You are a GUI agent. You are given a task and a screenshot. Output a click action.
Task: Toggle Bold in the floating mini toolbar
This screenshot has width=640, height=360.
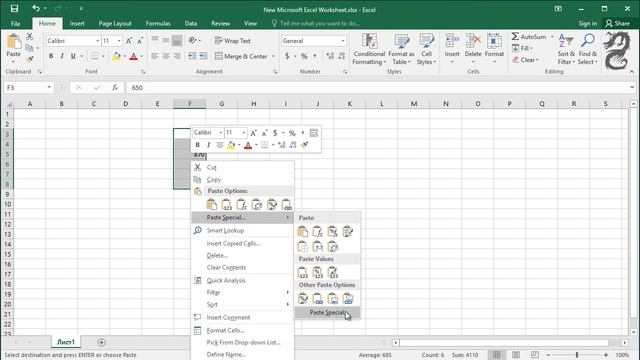[x=198, y=145]
